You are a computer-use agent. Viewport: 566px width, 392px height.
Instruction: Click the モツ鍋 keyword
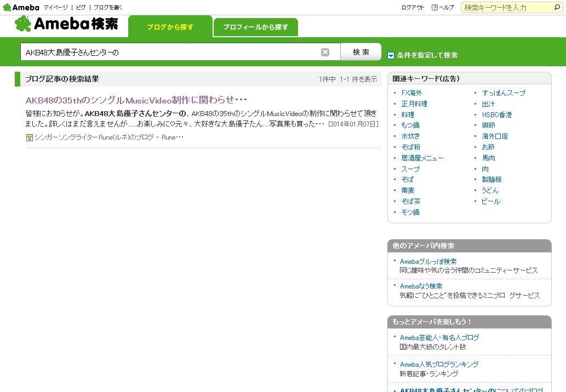click(410, 212)
